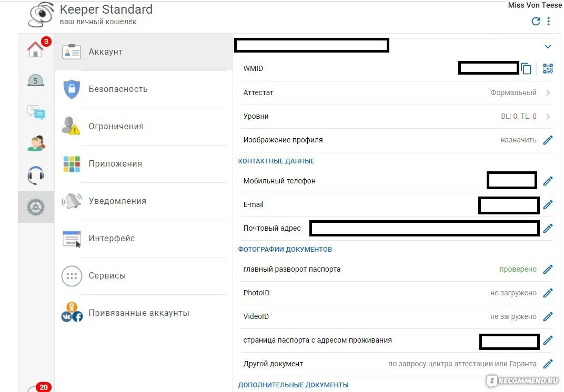Open the three-dot more options menu
The height and width of the screenshot is (392, 564).
(549, 21)
